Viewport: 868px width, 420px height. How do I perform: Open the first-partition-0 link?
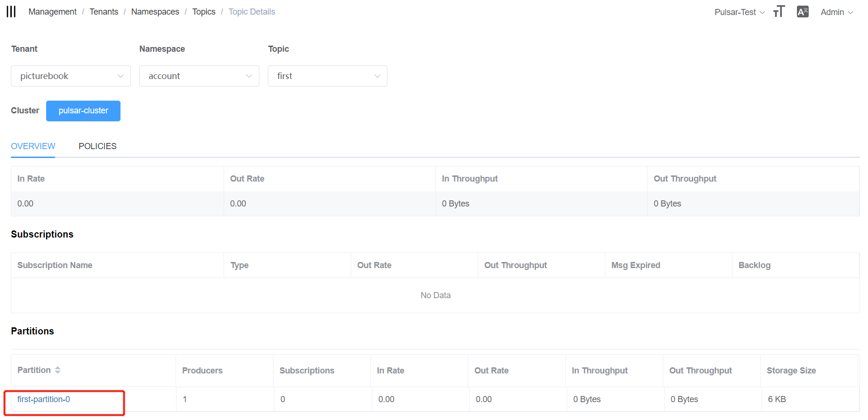pyautogui.click(x=44, y=399)
